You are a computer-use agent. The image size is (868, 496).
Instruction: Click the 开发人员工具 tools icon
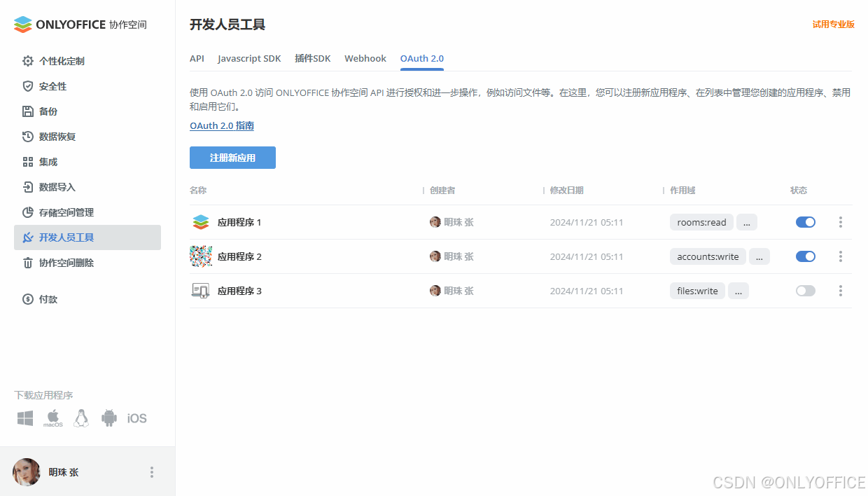28,237
